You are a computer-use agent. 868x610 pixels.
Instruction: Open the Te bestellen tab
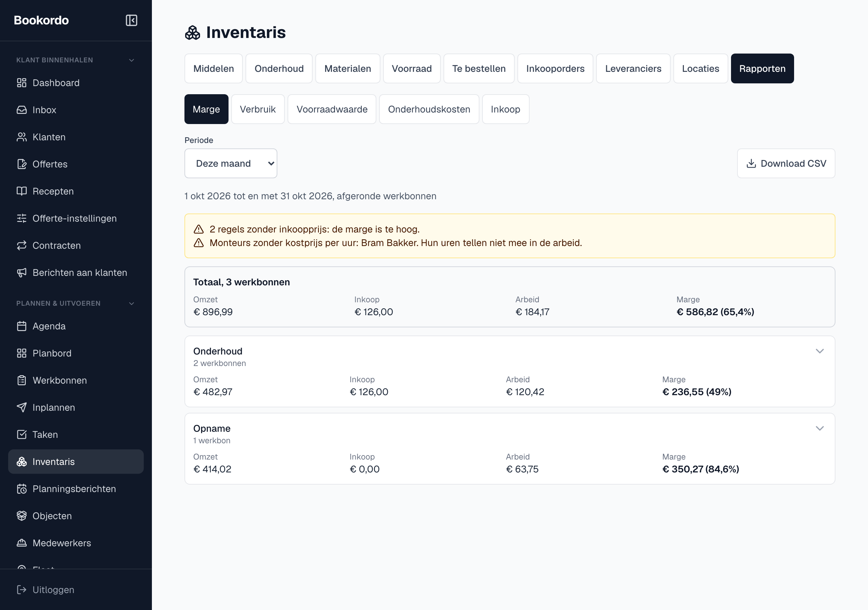click(479, 68)
